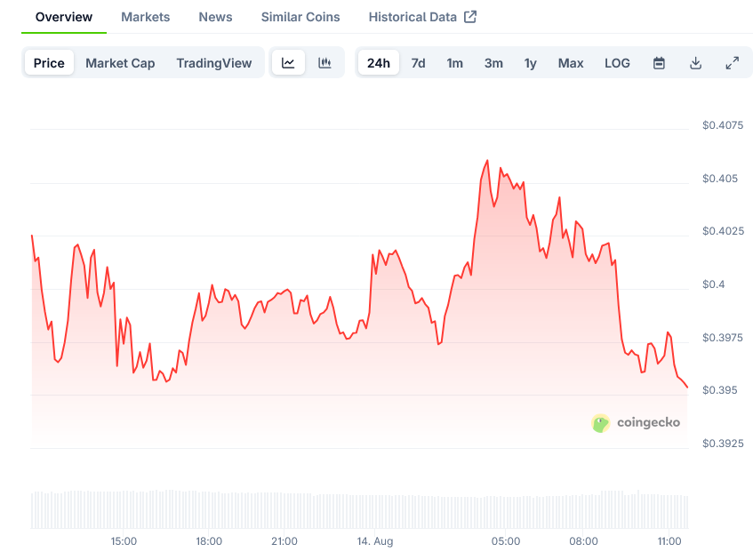Viewport: 753px width, 560px height.
Task: Click the $0.4025 price label
Action: click(724, 231)
